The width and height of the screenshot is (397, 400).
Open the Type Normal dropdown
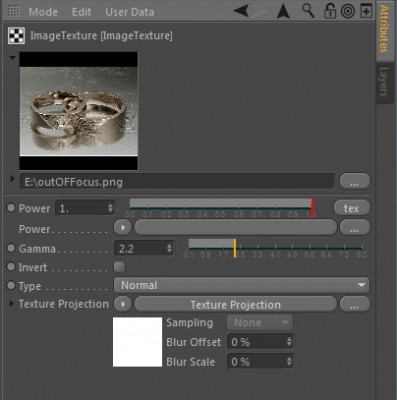pyautogui.click(x=242, y=285)
